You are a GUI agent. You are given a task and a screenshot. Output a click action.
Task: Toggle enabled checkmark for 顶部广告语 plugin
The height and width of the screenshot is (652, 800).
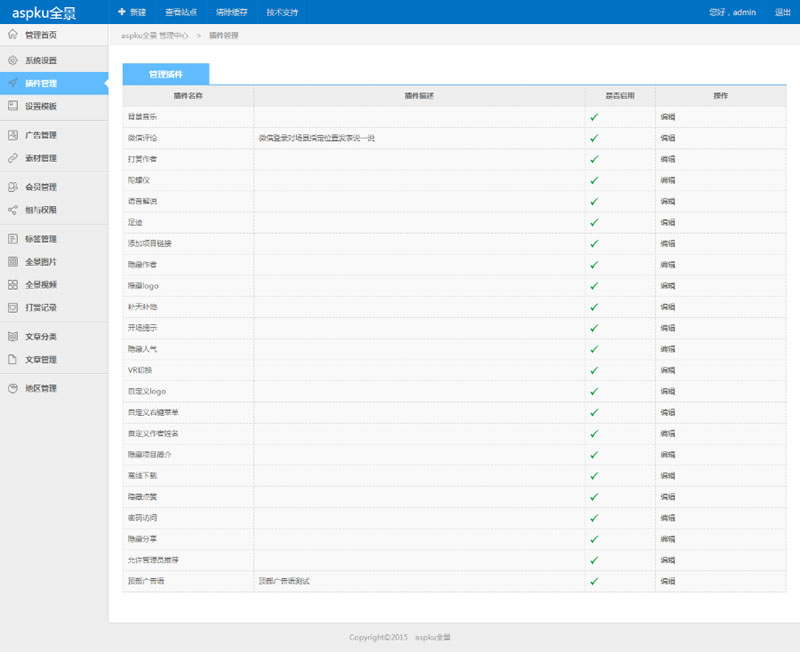tap(594, 581)
